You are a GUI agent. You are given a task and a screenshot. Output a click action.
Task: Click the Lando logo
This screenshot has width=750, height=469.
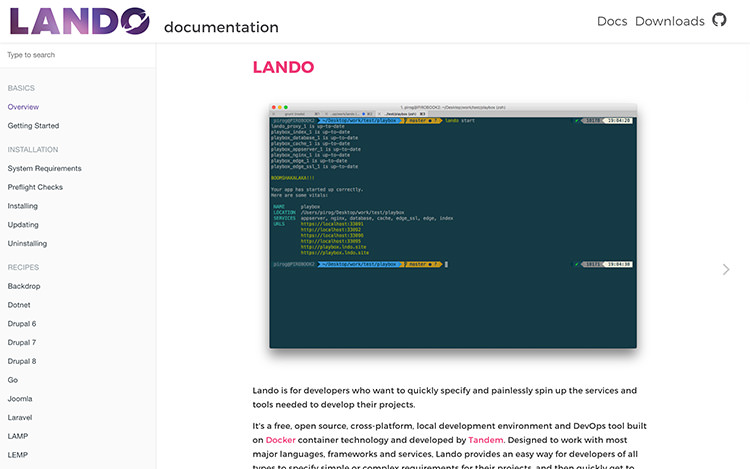click(79, 21)
